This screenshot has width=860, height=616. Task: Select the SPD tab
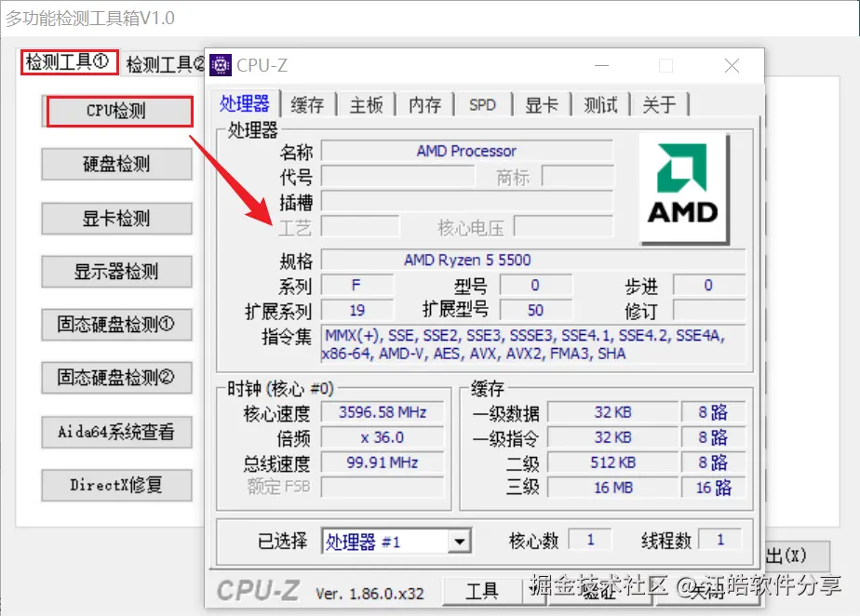pyautogui.click(x=483, y=105)
